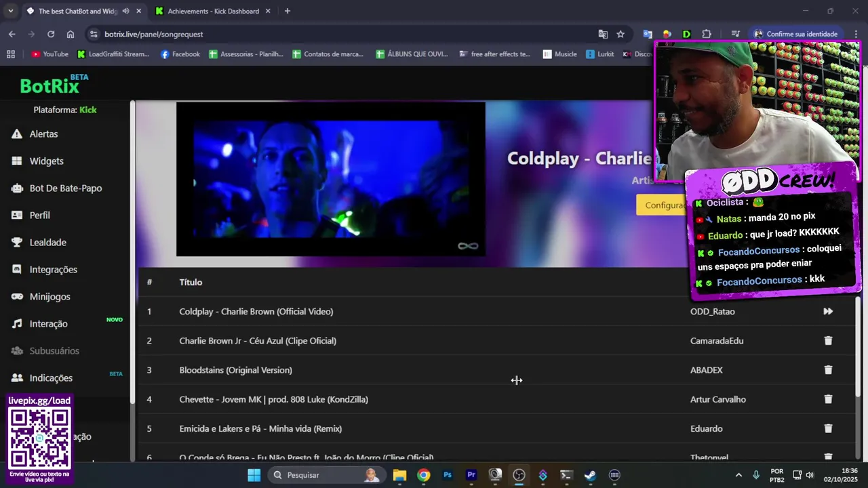This screenshot has width=868, height=488.
Task: Open Premiere Pro from the taskbar
Action: click(x=471, y=475)
